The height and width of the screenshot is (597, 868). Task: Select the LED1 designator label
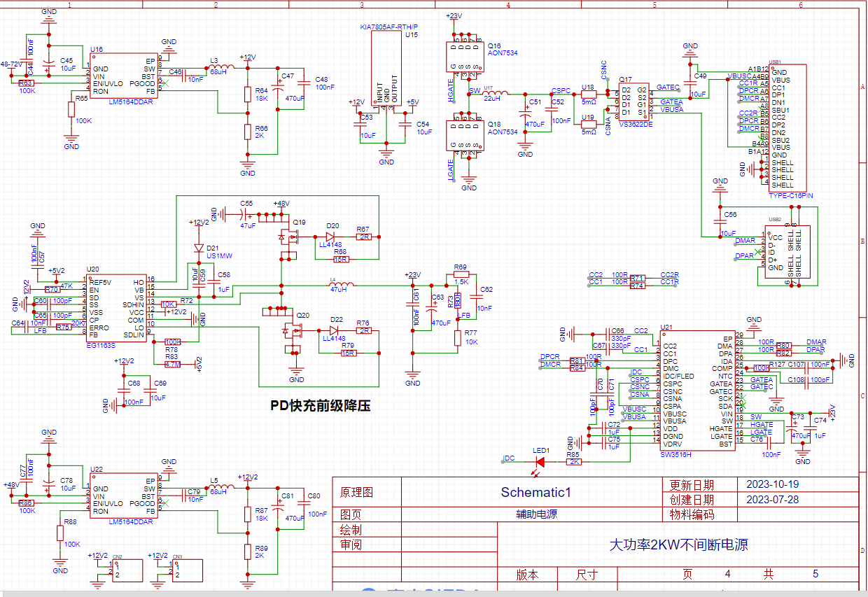[541, 451]
